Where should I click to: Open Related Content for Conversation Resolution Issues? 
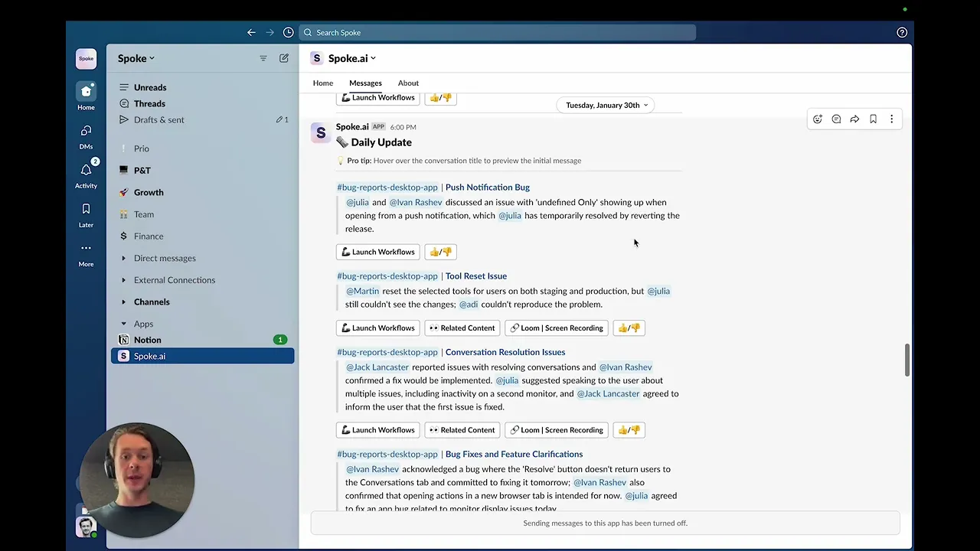[x=462, y=430]
